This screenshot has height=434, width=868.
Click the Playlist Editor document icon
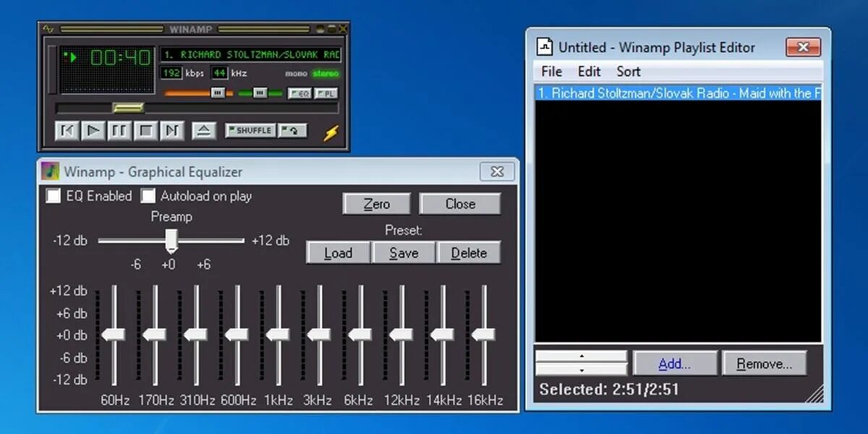[544, 47]
